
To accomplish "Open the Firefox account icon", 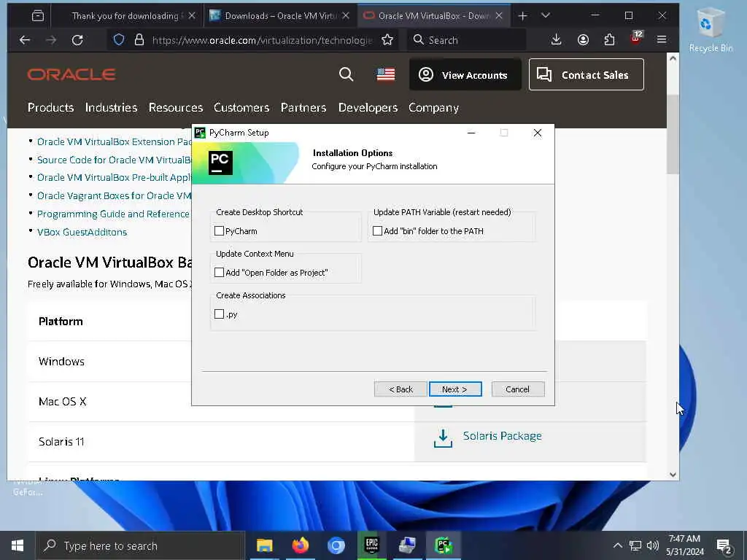I will click(x=583, y=39).
